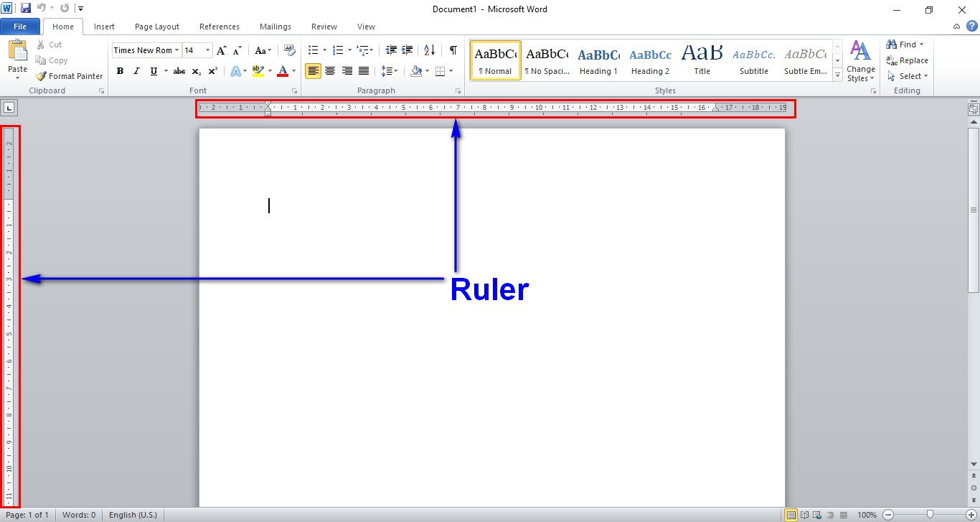Click the Copy command
This screenshot has height=522, width=980.
[x=52, y=60]
